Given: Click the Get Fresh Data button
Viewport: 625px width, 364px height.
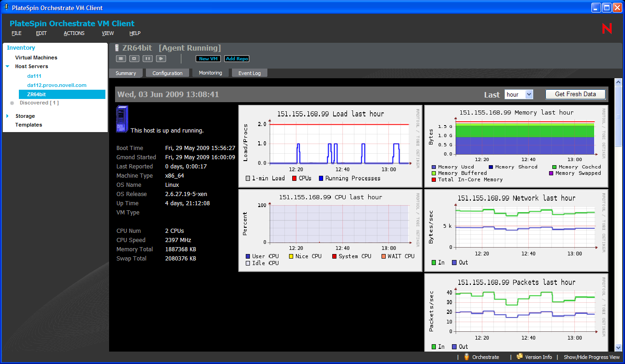Looking at the screenshot, I should 575,94.
